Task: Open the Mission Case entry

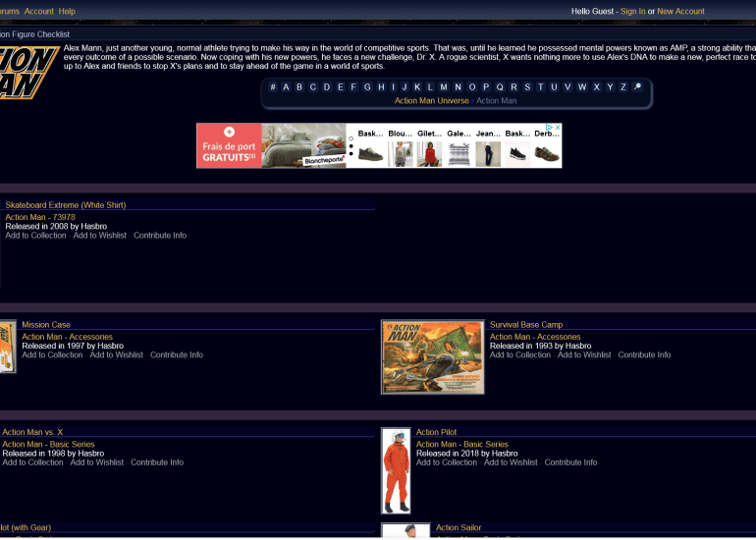Action: pos(46,324)
